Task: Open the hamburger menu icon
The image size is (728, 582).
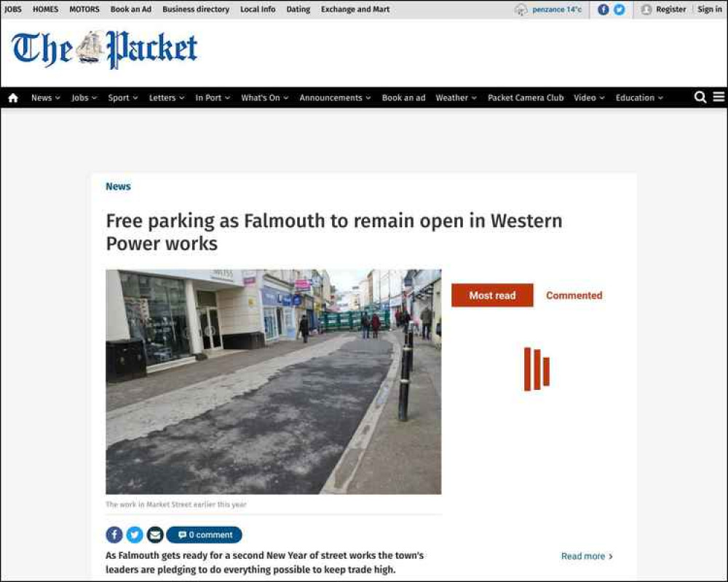Action: click(x=719, y=97)
